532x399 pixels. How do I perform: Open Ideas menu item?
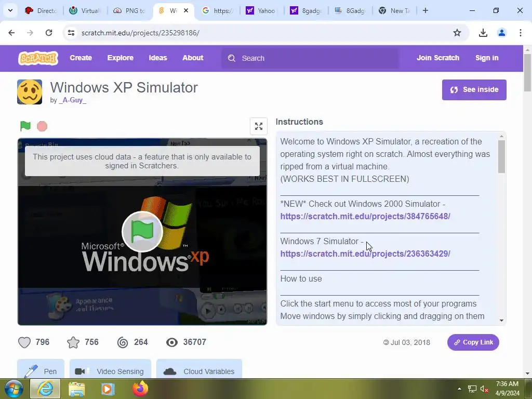(x=158, y=58)
